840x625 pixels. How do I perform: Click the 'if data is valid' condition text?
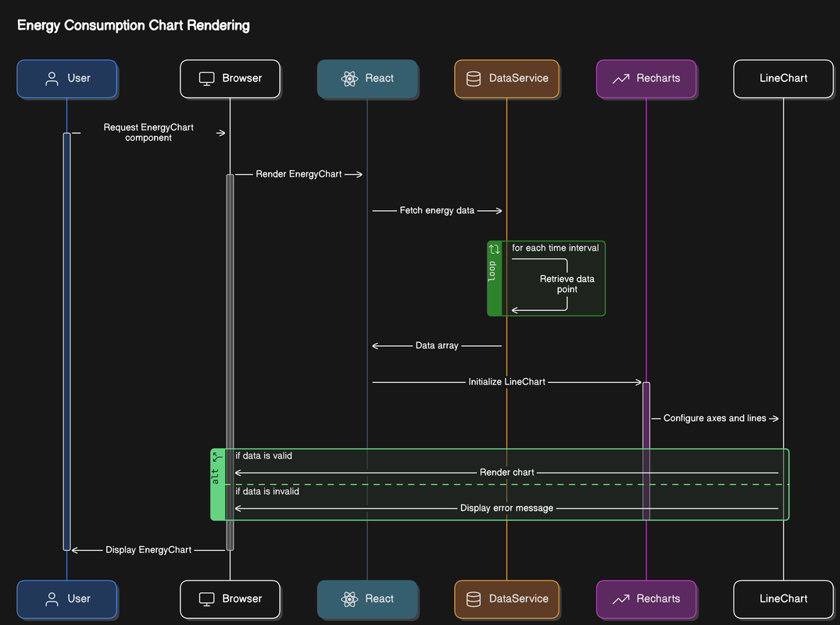coord(263,455)
